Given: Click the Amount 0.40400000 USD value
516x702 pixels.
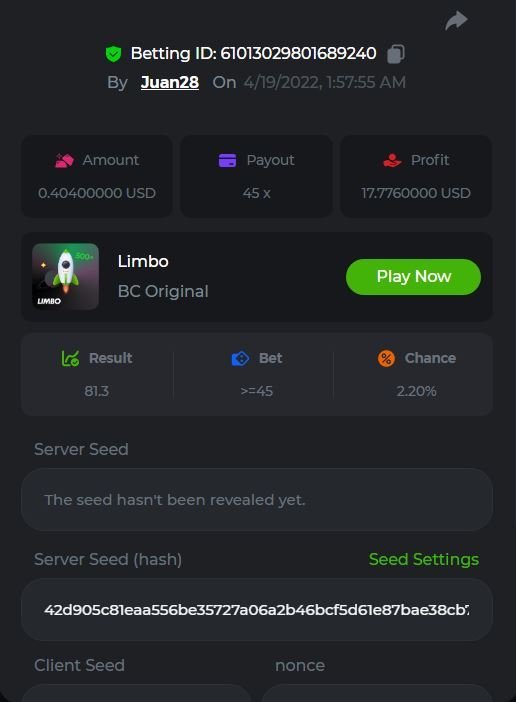Looking at the screenshot, I should (x=97, y=193).
